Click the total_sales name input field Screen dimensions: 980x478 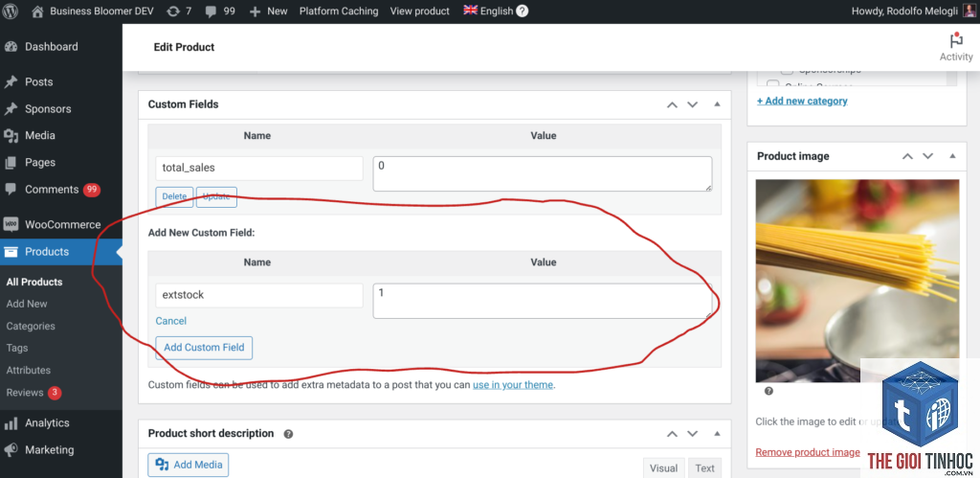click(x=258, y=168)
